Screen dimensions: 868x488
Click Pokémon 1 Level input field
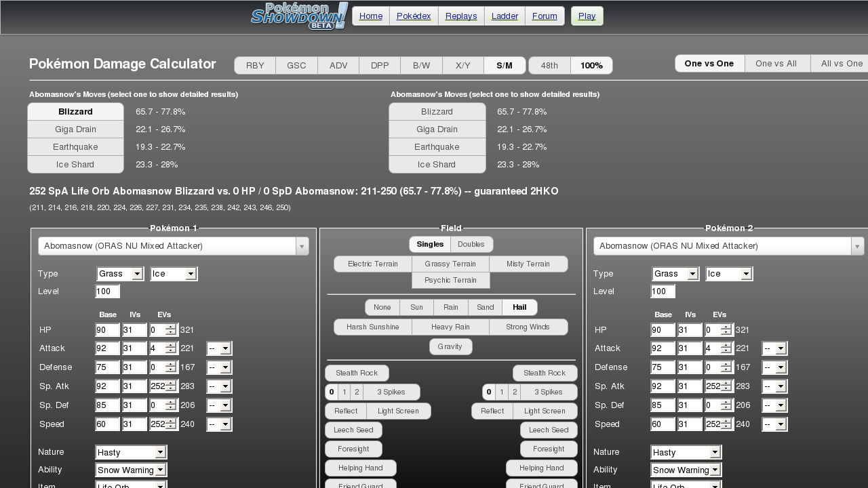click(x=108, y=291)
